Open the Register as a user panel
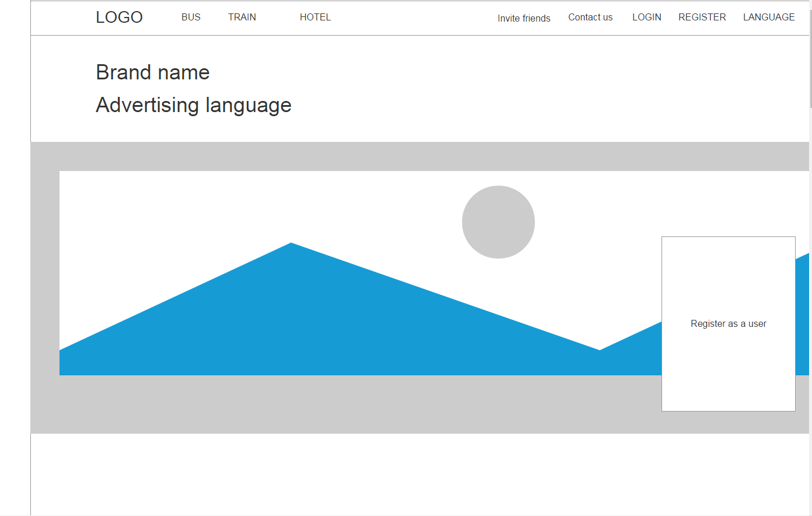Image resolution: width=812 pixels, height=516 pixels. [x=728, y=323]
